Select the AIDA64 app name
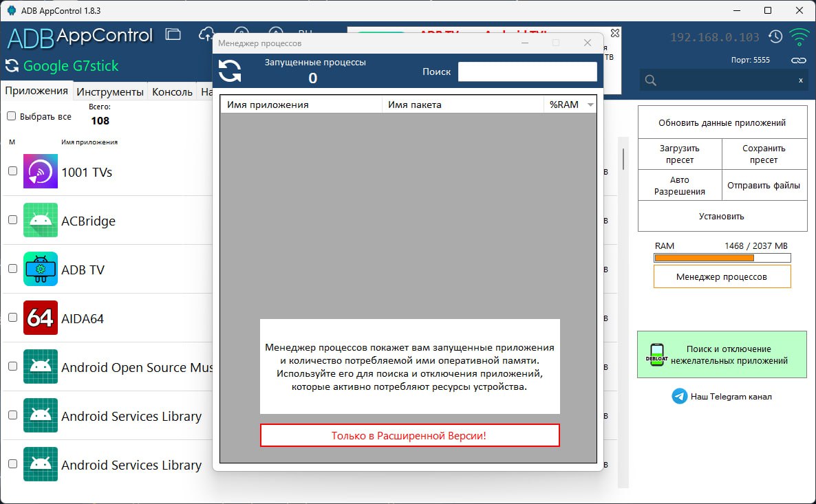The width and height of the screenshot is (816, 504). [83, 319]
